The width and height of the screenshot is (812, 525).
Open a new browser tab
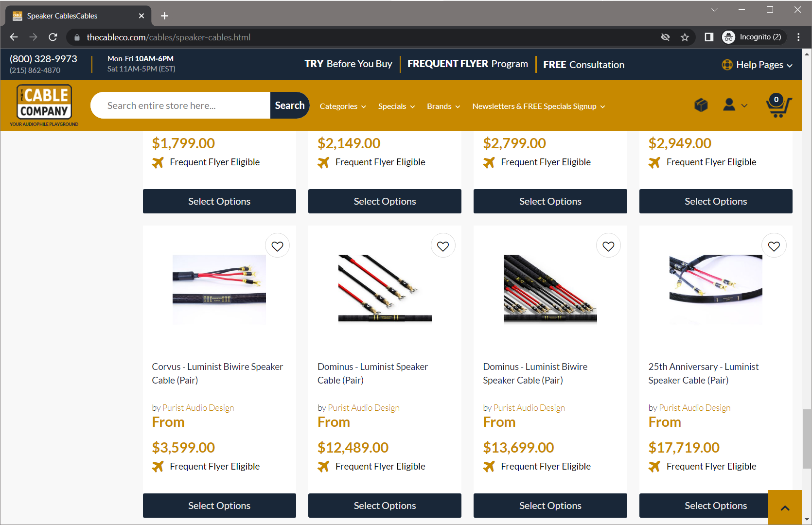(165, 16)
